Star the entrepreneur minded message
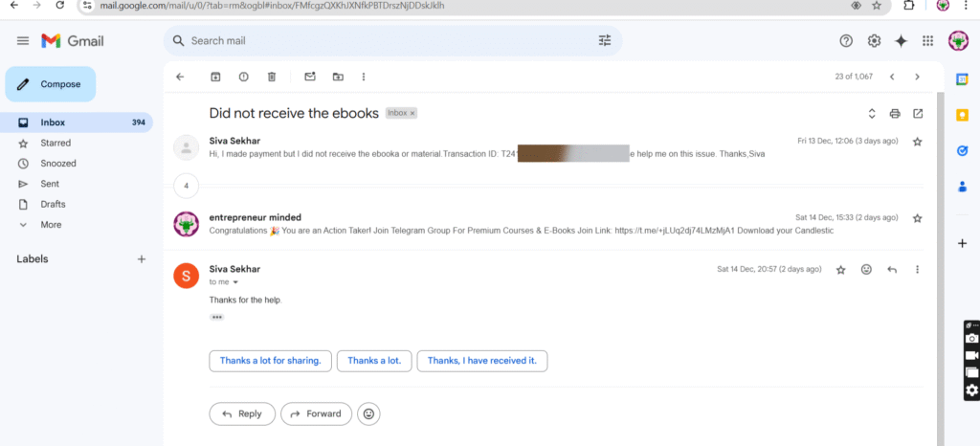Screen dimensions: 980x446 click(917, 218)
